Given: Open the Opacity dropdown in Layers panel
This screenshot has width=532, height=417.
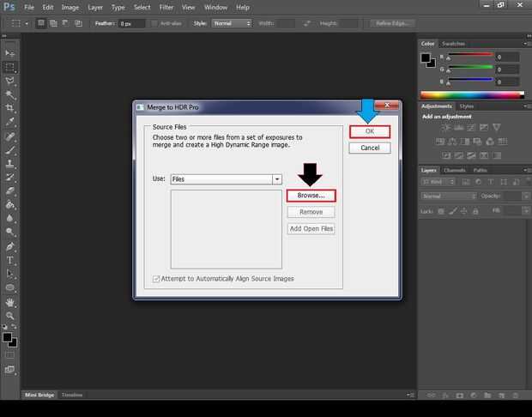Looking at the screenshot, I should (526, 196).
